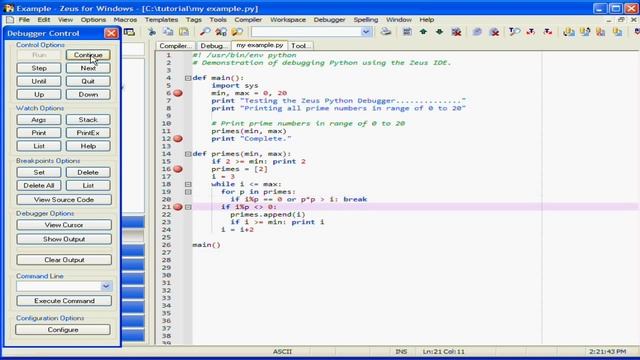640x360 pixels.
Task: Click the Clear Output button
Action: point(64,260)
